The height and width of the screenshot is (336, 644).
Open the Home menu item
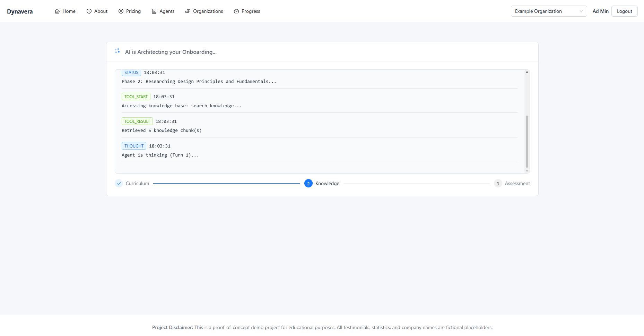65,11
